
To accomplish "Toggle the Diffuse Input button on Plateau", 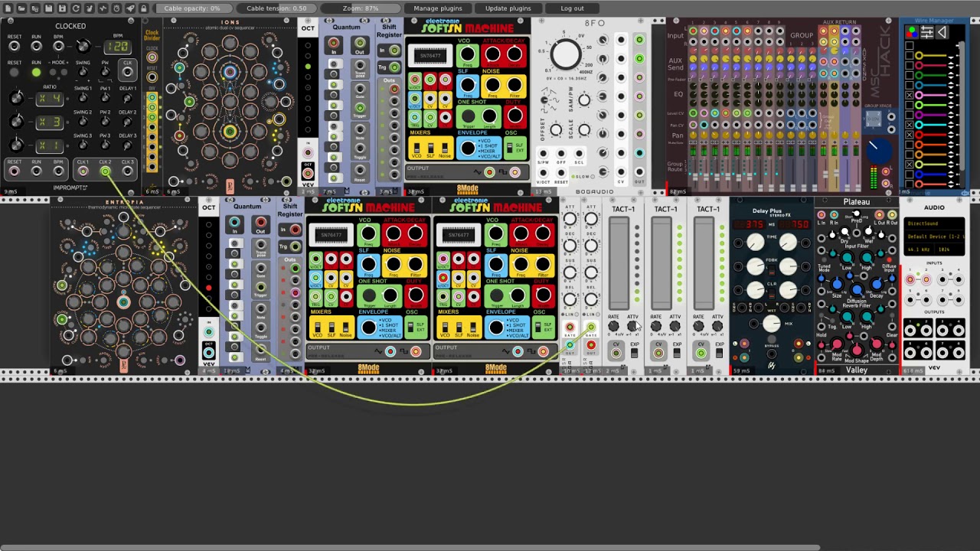I will tap(889, 259).
